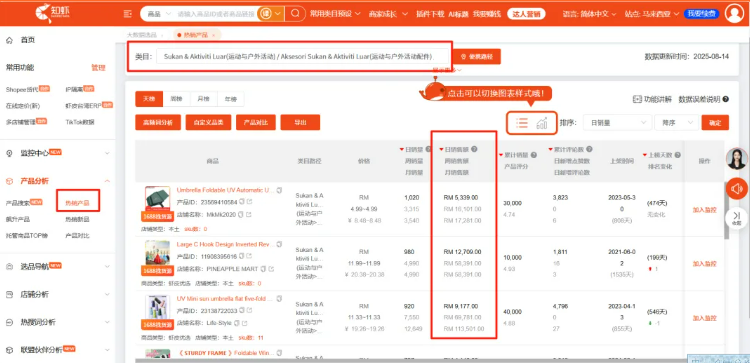Viewport: 750px width, 363px height.
Task: Click the 收起 collapse arrow icon on right edge
Action: [737, 218]
